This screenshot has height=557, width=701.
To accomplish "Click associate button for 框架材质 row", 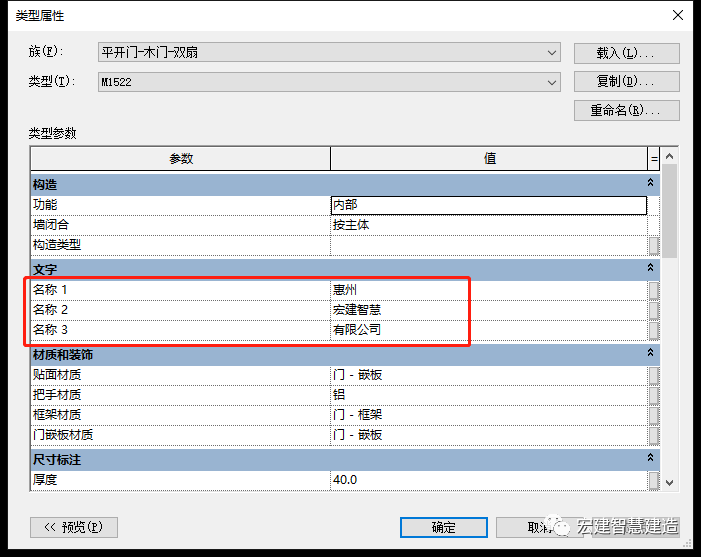I will pos(654,415).
